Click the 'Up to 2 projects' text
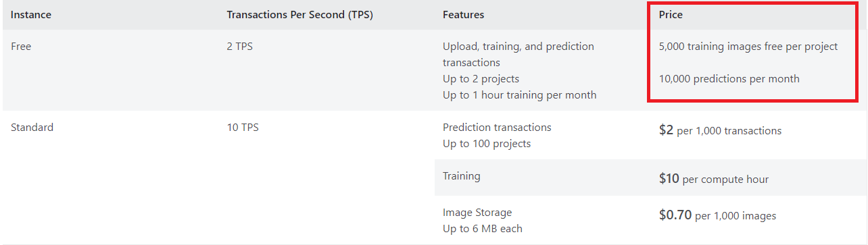 [481, 79]
